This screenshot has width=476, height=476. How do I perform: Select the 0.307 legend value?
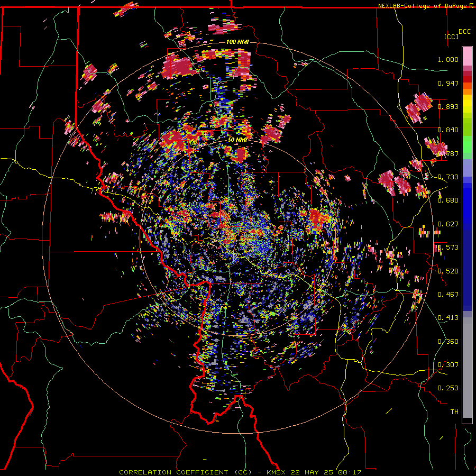pos(448,365)
